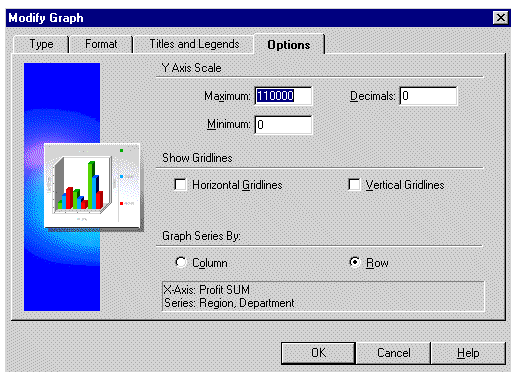Click the Graph Series By heading

tap(201, 236)
